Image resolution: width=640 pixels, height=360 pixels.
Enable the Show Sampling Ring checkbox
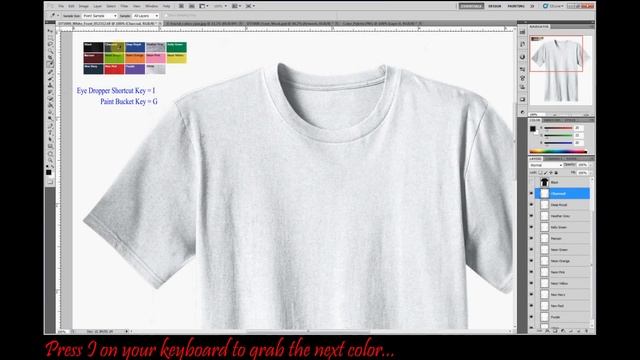tap(167, 16)
